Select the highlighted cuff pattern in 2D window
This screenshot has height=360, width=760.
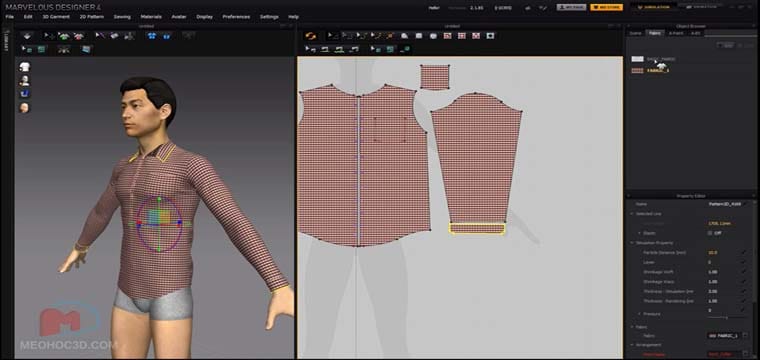pos(477,229)
